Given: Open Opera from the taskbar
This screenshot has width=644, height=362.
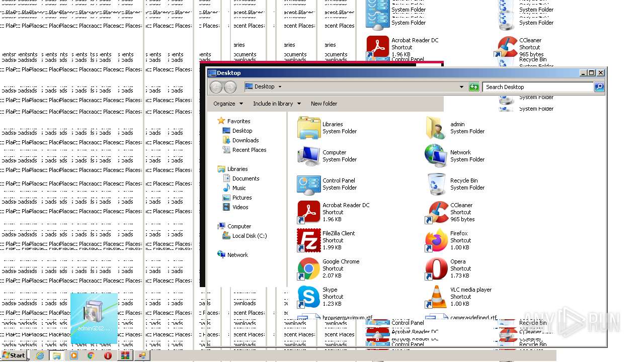Looking at the screenshot, I should click(x=108, y=355).
